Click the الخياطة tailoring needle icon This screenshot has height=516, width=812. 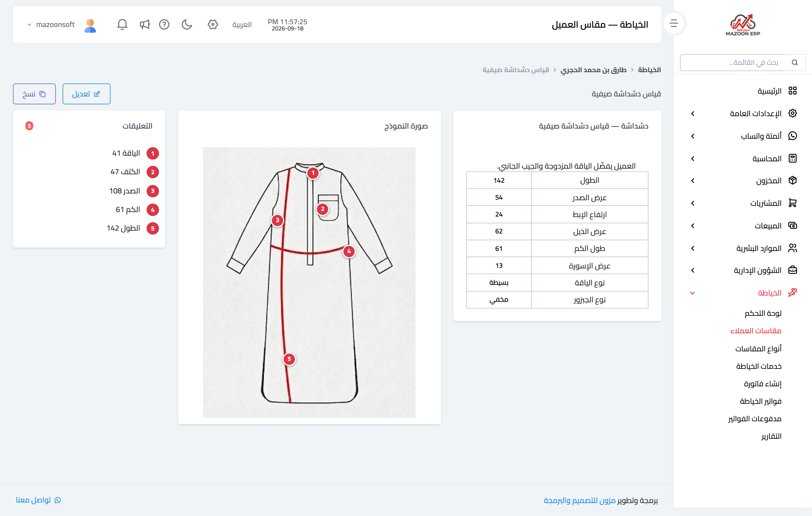(x=793, y=292)
